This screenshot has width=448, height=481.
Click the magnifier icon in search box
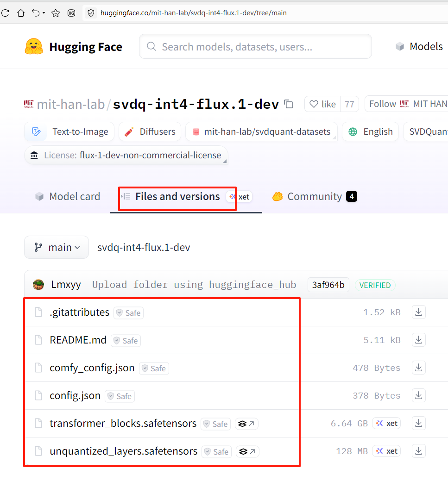(x=151, y=47)
